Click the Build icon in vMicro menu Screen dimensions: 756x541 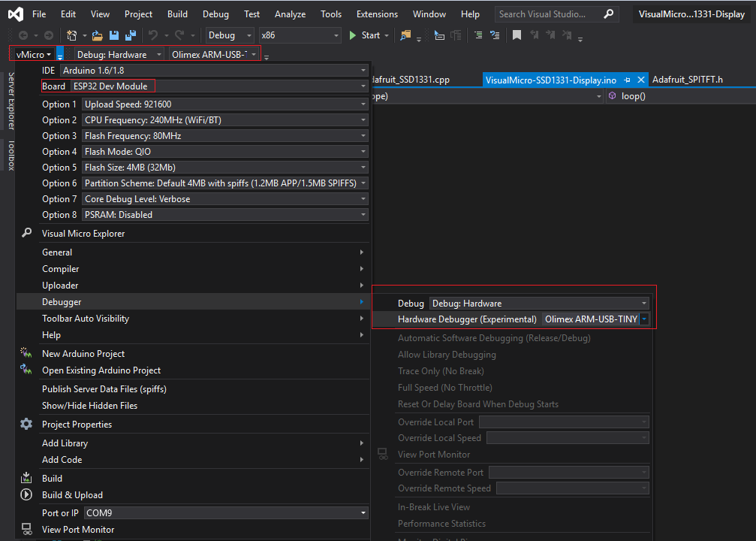26,478
